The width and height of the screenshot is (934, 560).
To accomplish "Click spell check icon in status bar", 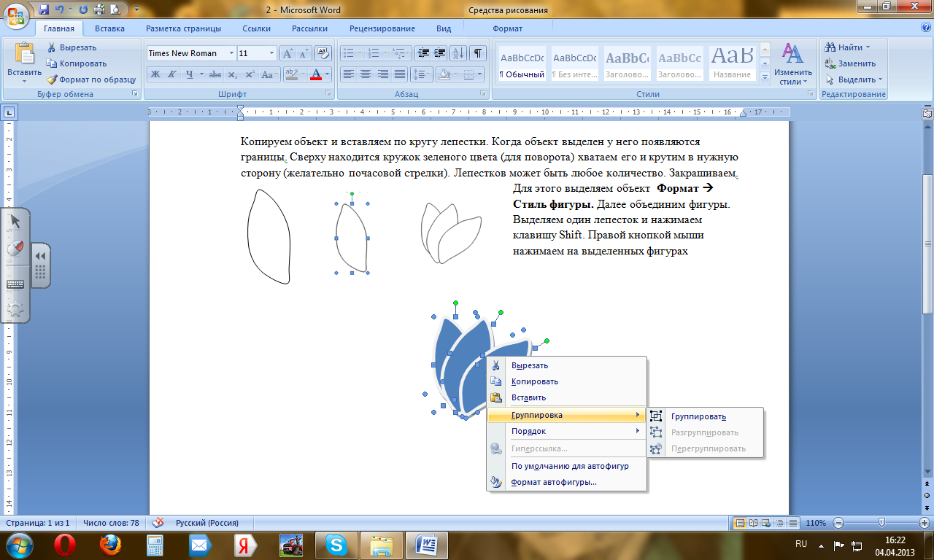I will 157,523.
